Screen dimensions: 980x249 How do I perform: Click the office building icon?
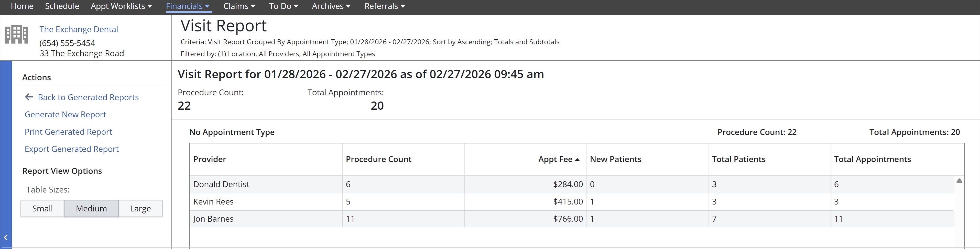(x=16, y=35)
